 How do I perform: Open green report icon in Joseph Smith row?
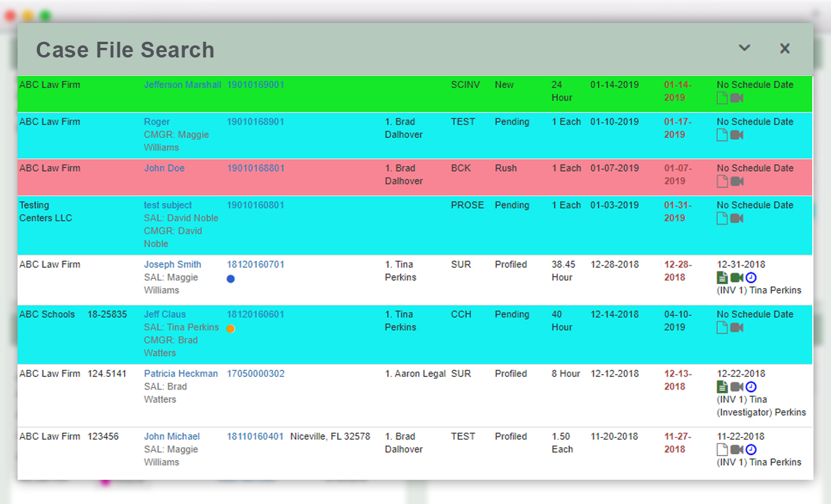click(x=722, y=278)
